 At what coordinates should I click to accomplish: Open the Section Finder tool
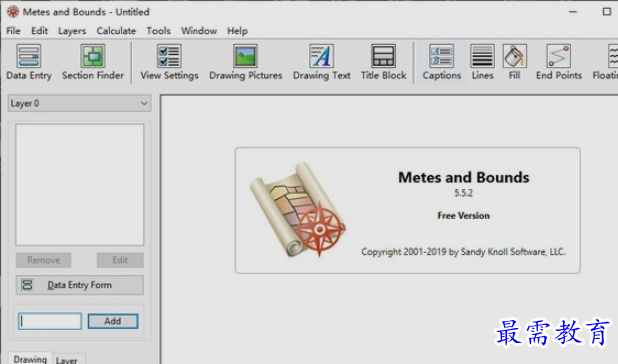(93, 62)
